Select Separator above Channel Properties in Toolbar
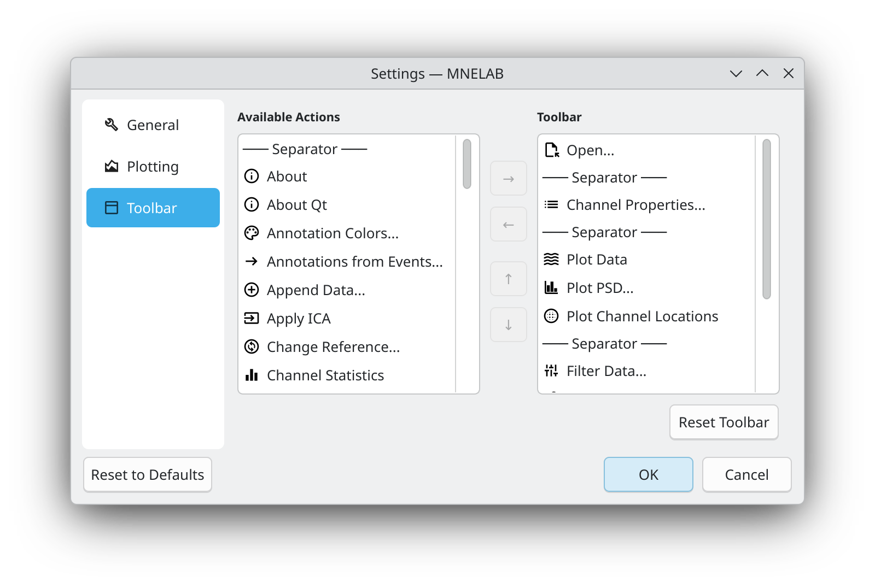The image size is (875, 588). click(x=604, y=178)
